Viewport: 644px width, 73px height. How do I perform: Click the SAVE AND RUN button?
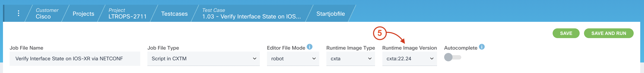pos(608,33)
